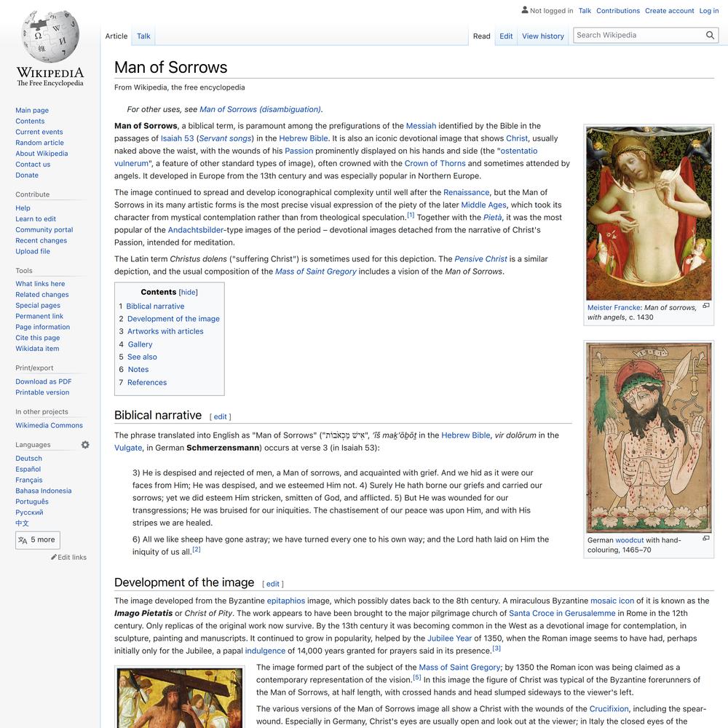Switch to the Français language version

29,480
